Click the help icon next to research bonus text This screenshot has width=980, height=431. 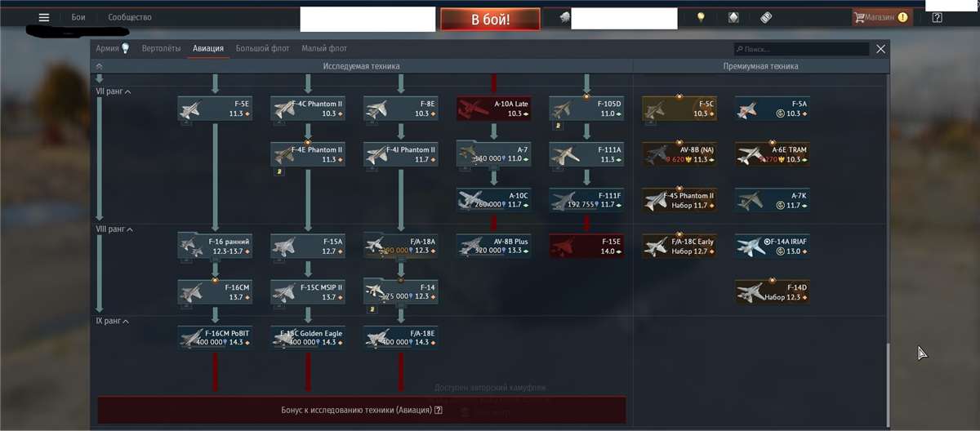coord(439,410)
